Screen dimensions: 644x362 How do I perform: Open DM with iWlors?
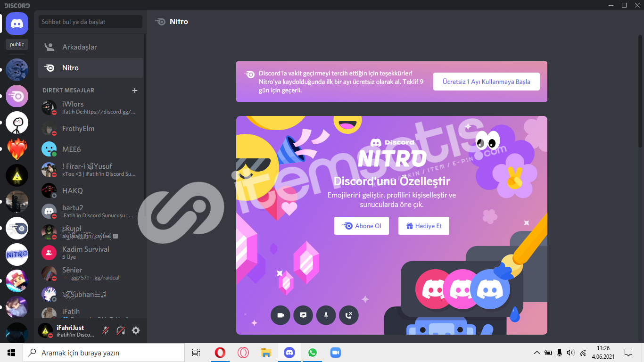point(91,107)
